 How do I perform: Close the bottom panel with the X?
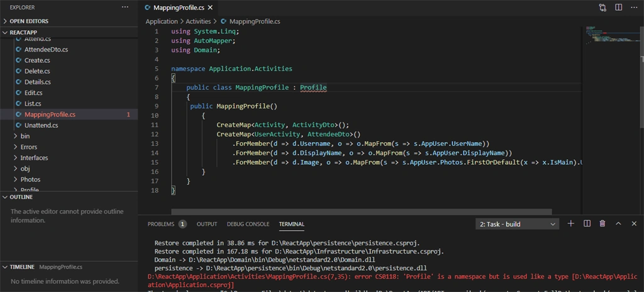(634, 224)
